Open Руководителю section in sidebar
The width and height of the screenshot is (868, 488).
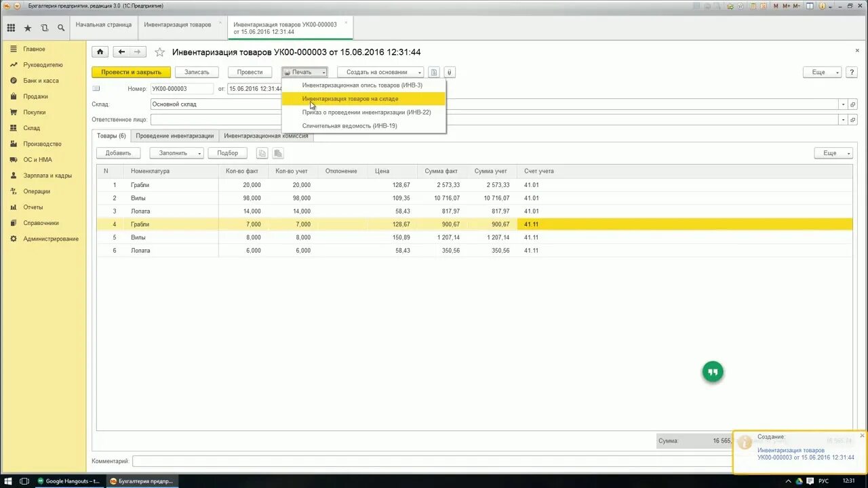coord(43,65)
